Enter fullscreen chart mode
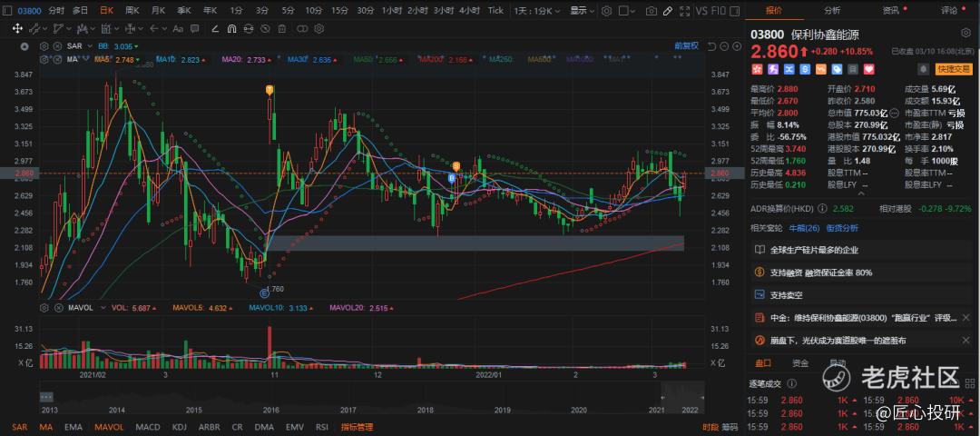The height and width of the screenshot is (436, 980). tap(685, 11)
